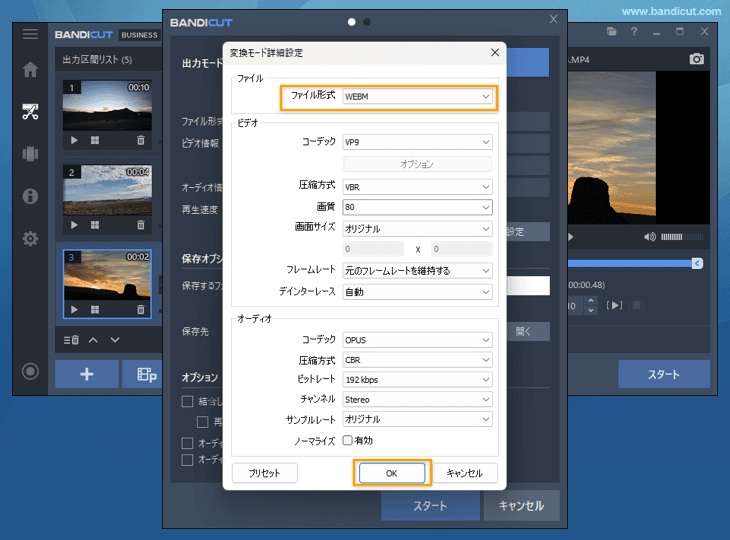This screenshot has width=730, height=540.
Task: Add a new segment with plus button
Action: 87,374
